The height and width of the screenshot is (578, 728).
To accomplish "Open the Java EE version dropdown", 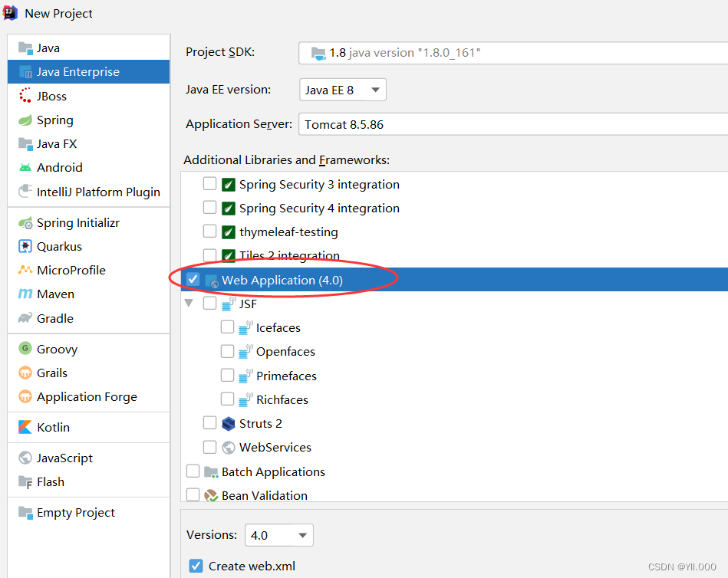I will pyautogui.click(x=342, y=90).
